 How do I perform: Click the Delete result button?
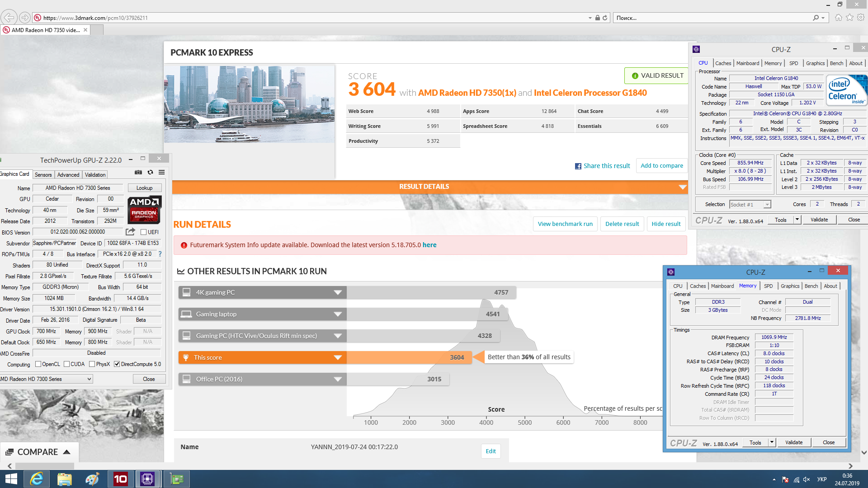click(622, 224)
